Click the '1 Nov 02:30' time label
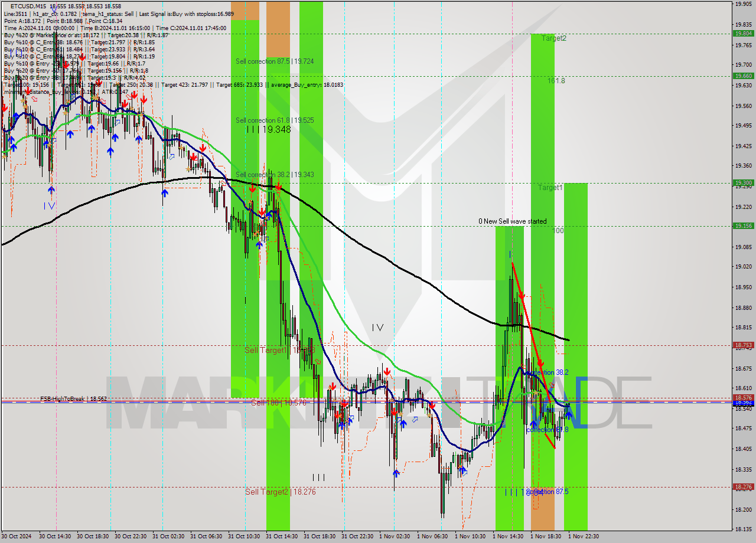 tap(395, 537)
